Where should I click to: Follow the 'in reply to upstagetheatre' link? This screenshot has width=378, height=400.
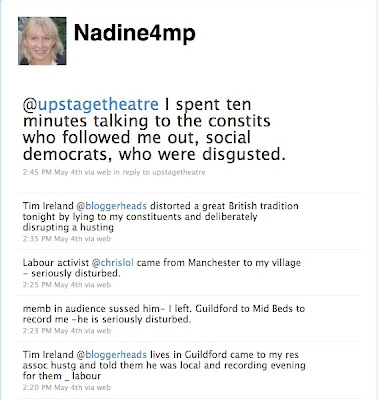tap(159, 172)
